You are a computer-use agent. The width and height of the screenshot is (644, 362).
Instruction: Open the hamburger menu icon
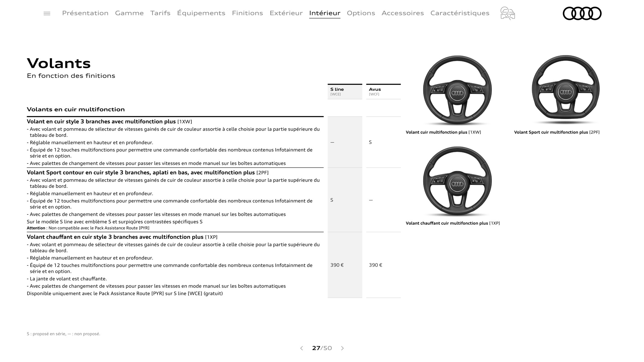tap(47, 13)
